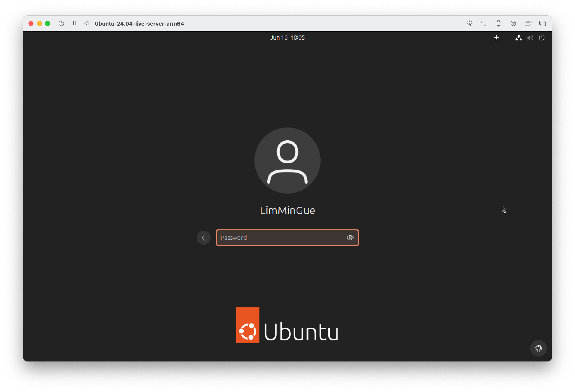Click the left-pointing triangle restart icon

pyautogui.click(x=86, y=24)
